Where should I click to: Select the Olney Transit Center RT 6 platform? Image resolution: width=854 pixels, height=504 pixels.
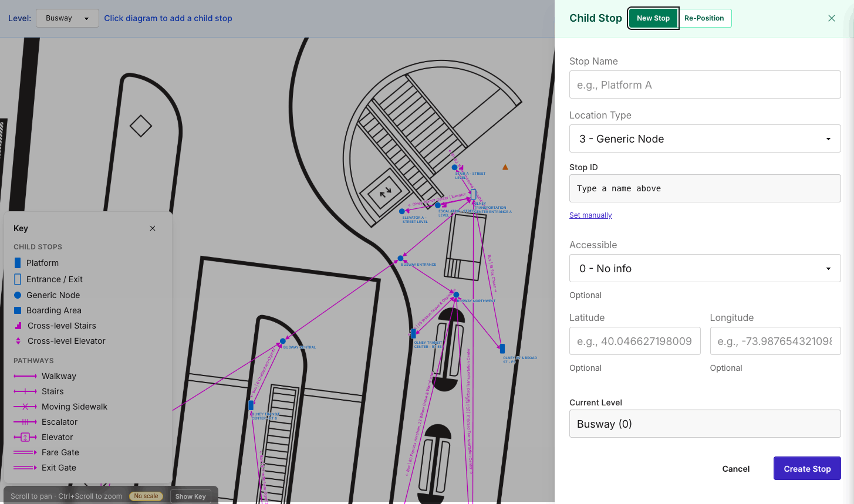coord(251,405)
